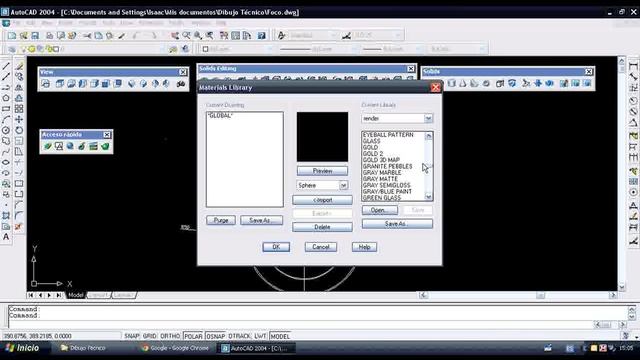Image resolution: width=640 pixels, height=360 pixels.
Task: Switch to the Model tab
Action: [76, 295]
